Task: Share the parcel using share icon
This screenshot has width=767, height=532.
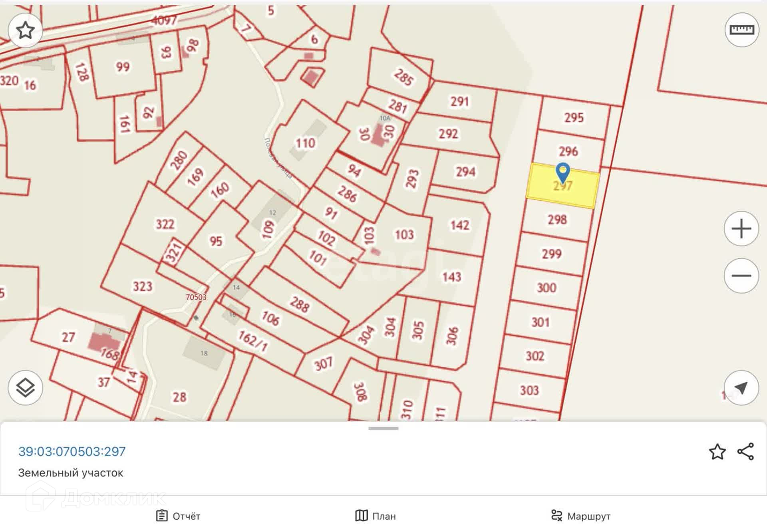Action: tap(745, 452)
